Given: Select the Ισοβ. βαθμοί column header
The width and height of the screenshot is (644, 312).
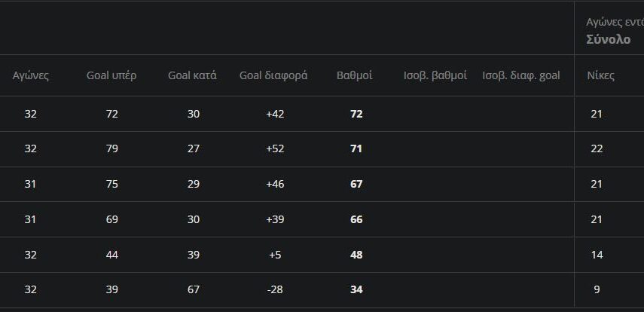Looking at the screenshot, I should coord(435,75).
